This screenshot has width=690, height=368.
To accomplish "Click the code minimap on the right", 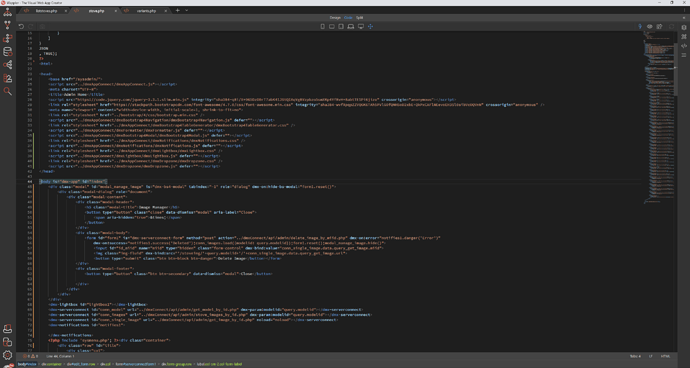I will [x=660, y=117].
